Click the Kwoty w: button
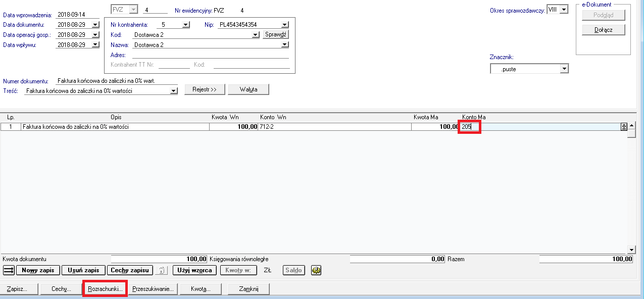 (x=238, y=270)
